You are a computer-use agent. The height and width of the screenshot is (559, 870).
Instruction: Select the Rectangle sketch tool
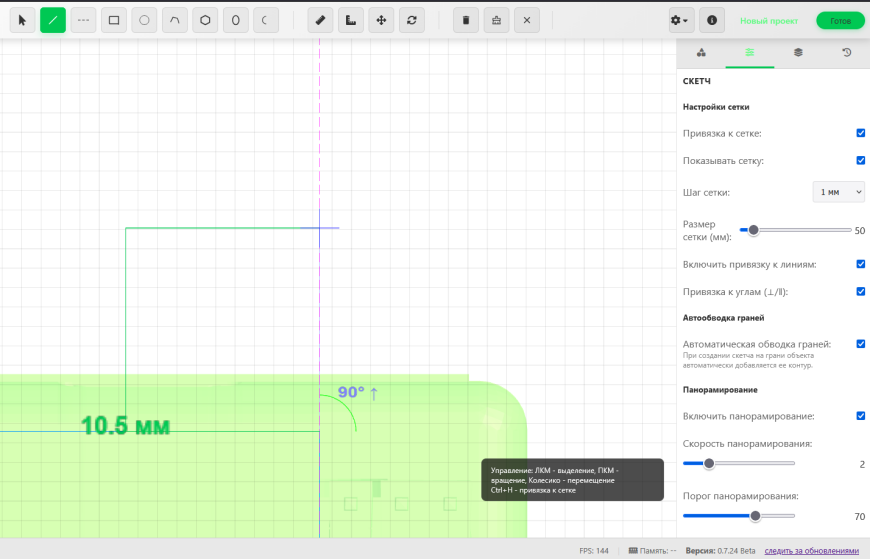point(114,20)
